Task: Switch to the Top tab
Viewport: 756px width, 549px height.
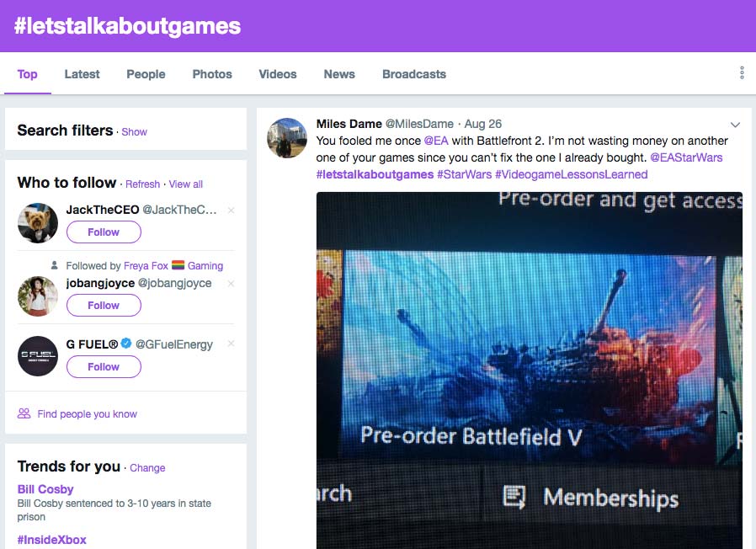Action: coord(28,74)
